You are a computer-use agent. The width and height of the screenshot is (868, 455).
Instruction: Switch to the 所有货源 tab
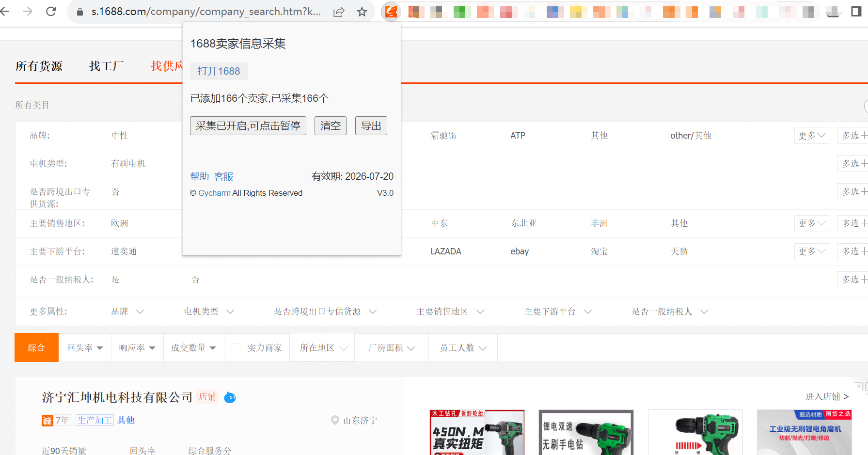point(39,66)
